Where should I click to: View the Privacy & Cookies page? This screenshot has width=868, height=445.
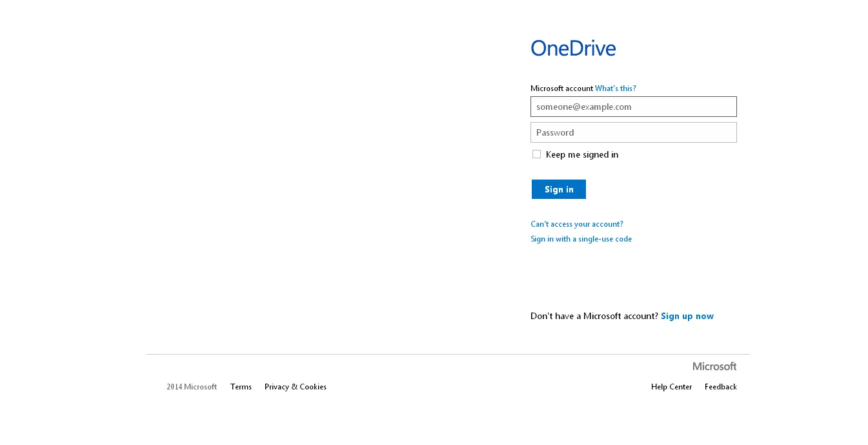pos(295,387)
